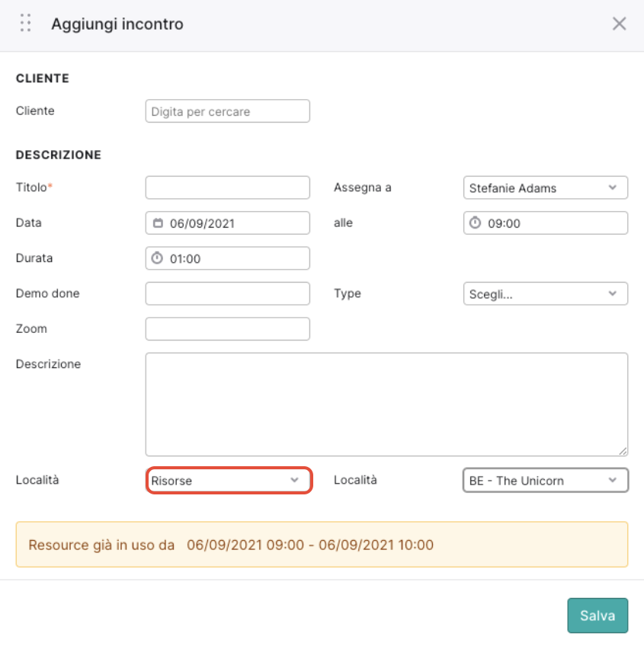Expand the BE - The Unicorn dropdown

tap(546, 480)
